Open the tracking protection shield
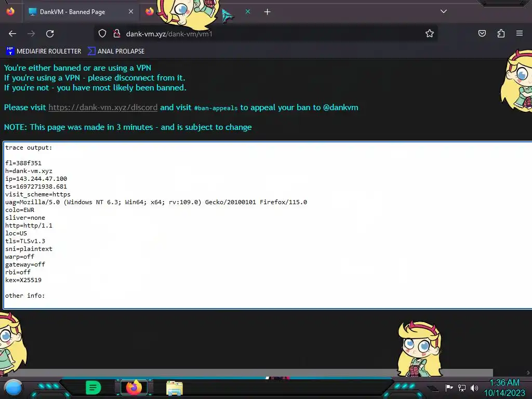This screenshot has height=399, width=532. (x=102, y=34)
